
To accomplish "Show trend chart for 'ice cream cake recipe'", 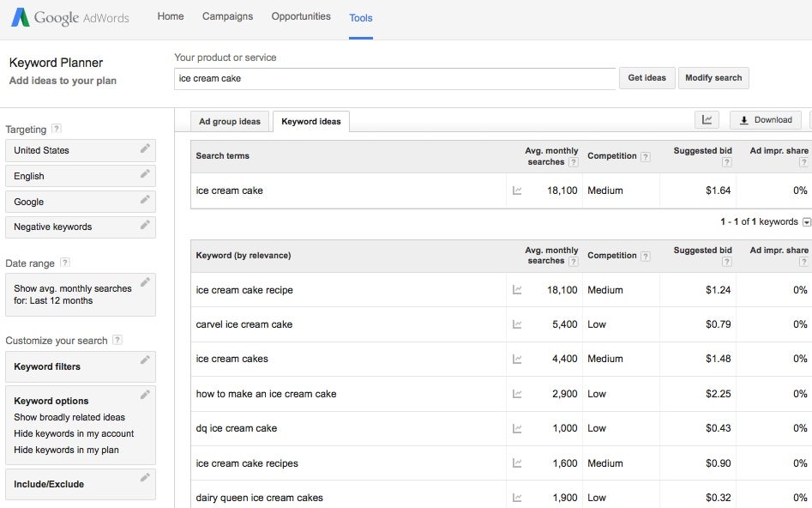I will tap(517, 290).
